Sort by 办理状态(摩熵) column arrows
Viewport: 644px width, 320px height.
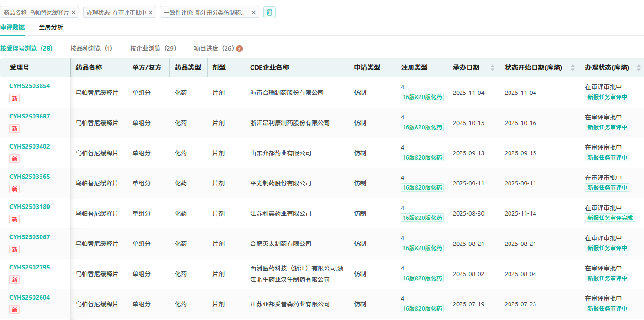click(638, 67)
